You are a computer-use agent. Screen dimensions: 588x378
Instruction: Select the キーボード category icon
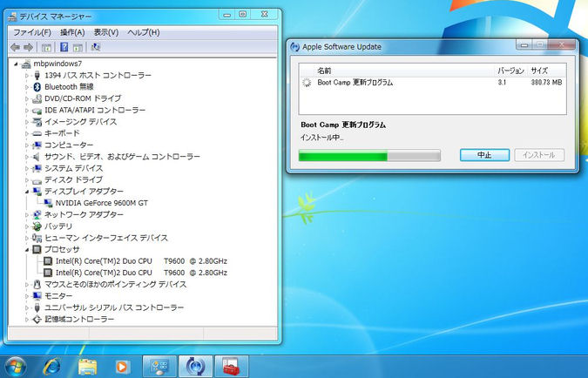[37, 133]
